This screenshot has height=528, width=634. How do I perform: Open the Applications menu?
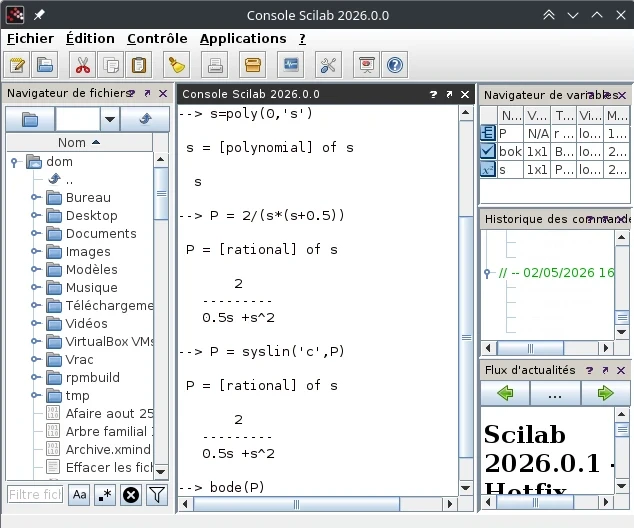coord(243,39)
